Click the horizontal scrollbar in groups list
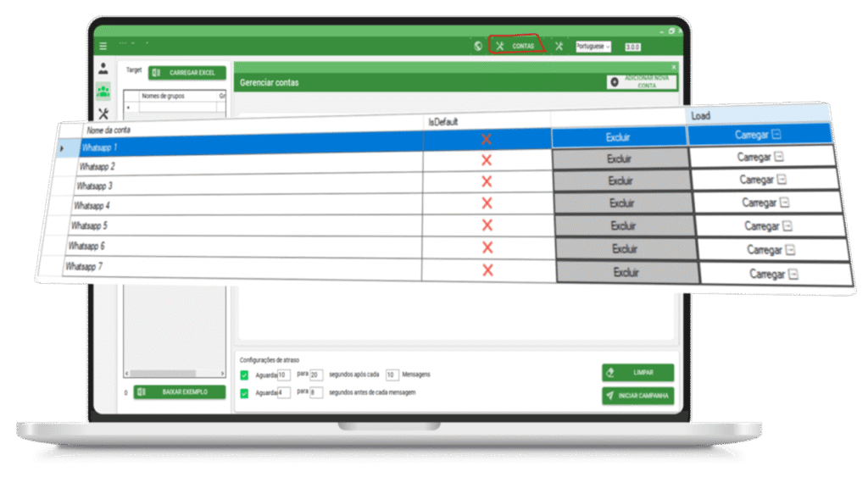The width and height of the screenshot is (868, 483). [175, 374]
